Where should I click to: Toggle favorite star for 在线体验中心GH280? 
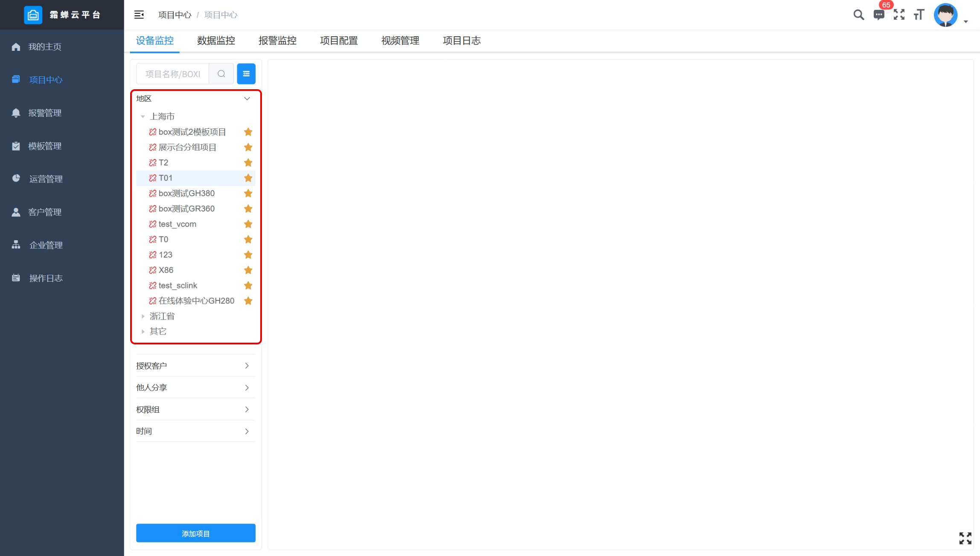(248, 301)
